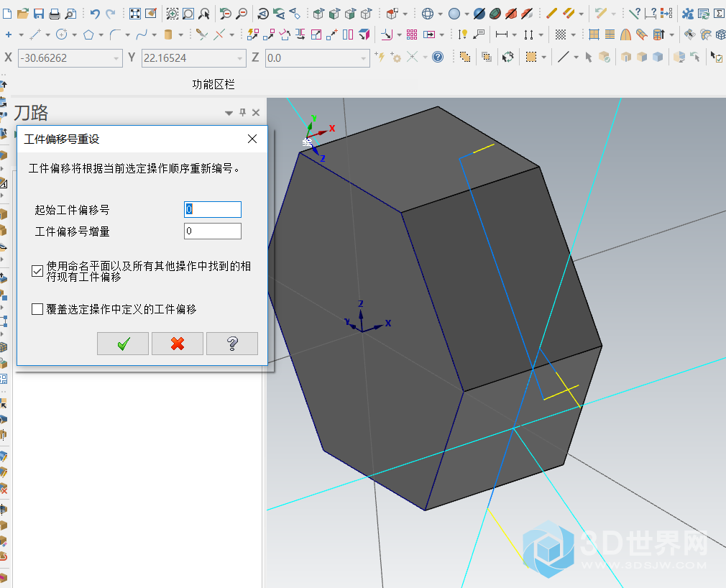Select the create spline tool
Viewport: 726px width, 588px height.
142,35
